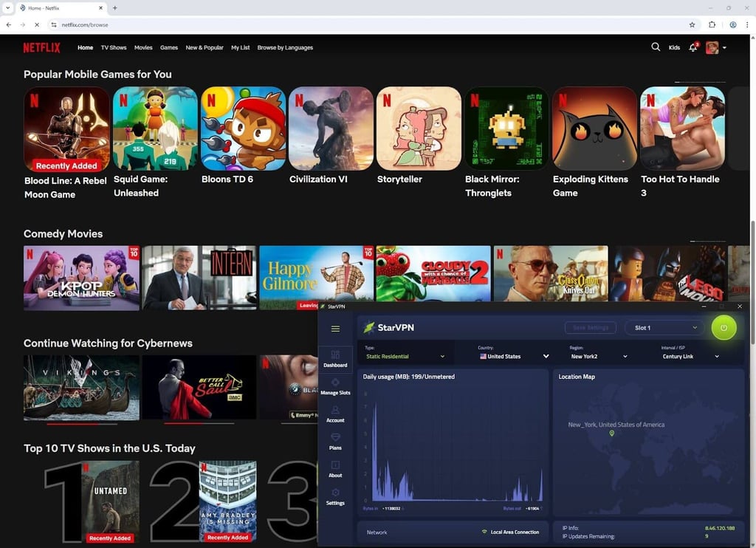This screenshot has width=756, height=548.
Task: Open Bloons TD 6 game tile
Action: pyautogui.click(x=243, y=129)
